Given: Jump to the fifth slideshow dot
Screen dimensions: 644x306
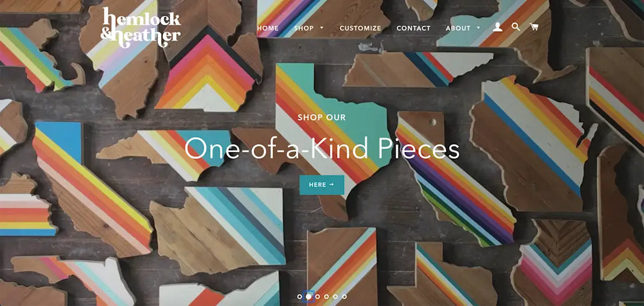Looking at the screenshot, I should [335, 296].
